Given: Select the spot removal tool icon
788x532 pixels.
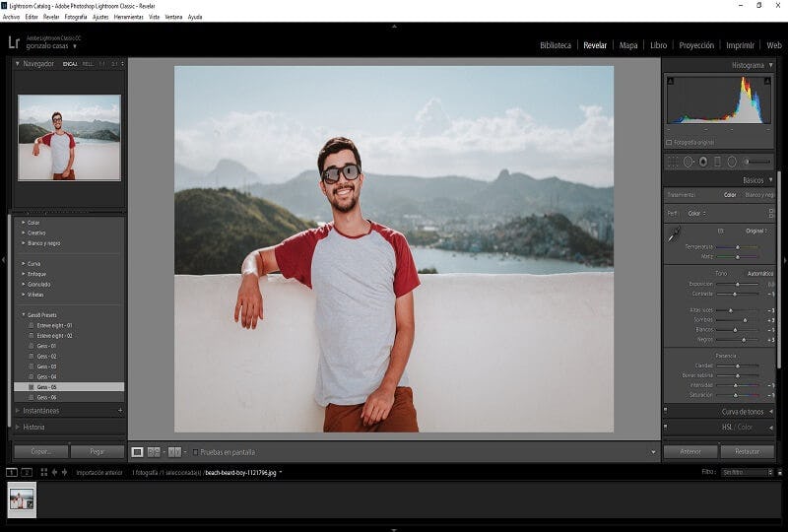Looking at the screenshot, I should (689, 162).
